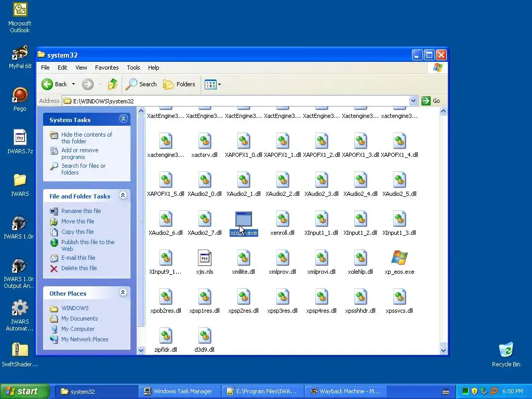Open the Views button dropdown arrow

click(219, 85)
